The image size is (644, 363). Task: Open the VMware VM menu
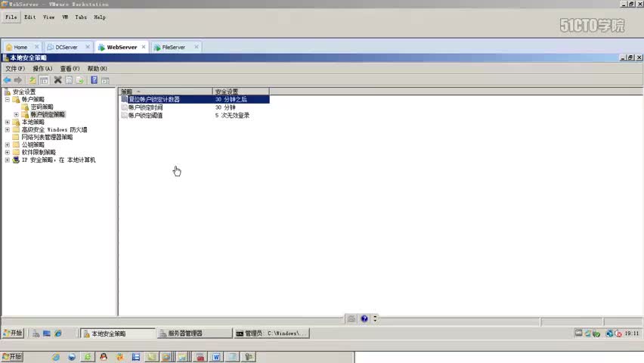[65, 17]
